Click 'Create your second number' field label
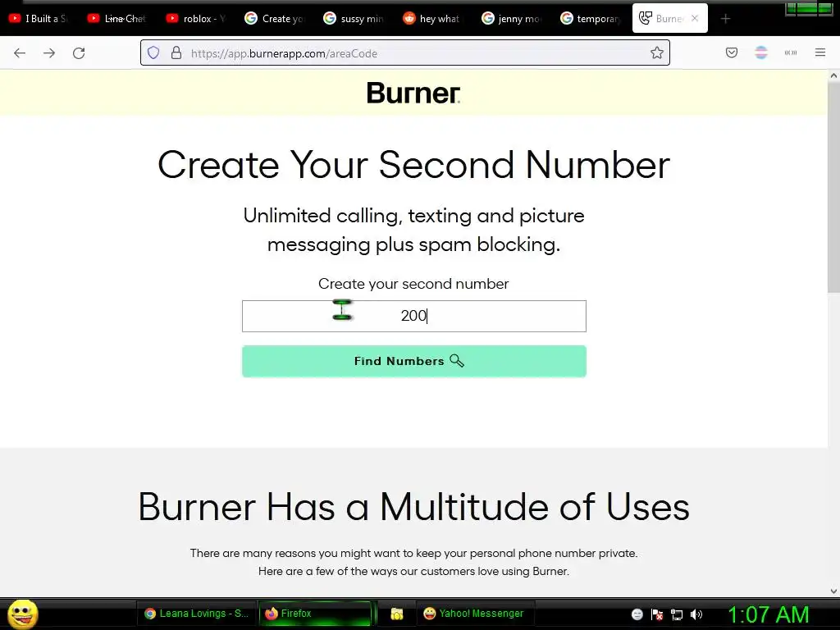Screen dimensions: 840x630 (x=413, y=284)
